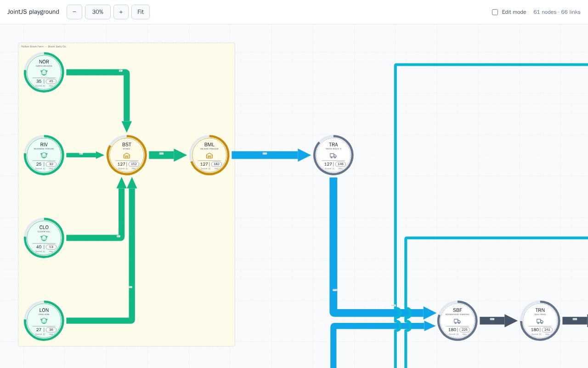The width and height of the screenshot is (588, 368).
Task: Click the '61 nodes · 66 links' counter
Action: 557,12
